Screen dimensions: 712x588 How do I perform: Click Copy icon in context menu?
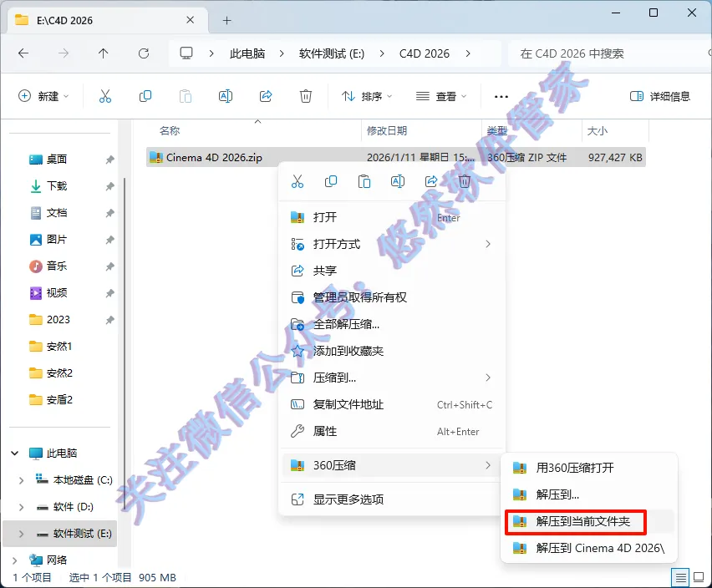pos(331,181)
